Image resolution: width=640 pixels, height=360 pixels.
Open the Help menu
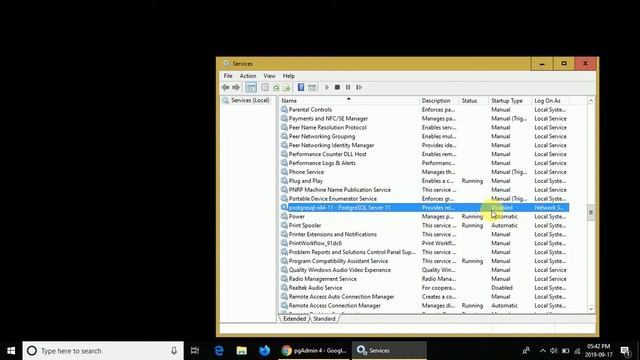coord(289,76)
